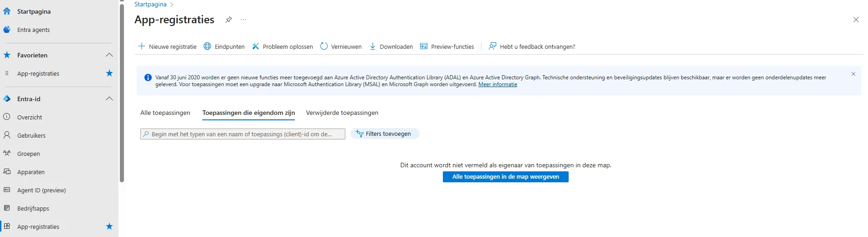The width and height of the screenshot is (868, 237).
Task: Click Downloaden label in toolbar
Action: coord(396,46)
